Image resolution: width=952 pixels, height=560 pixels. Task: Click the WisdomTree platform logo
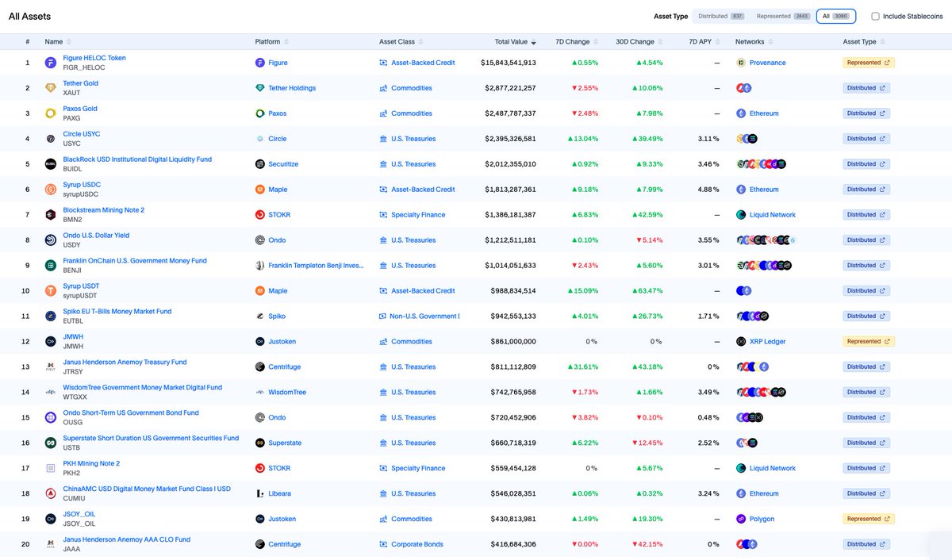(x=260, y=392)
